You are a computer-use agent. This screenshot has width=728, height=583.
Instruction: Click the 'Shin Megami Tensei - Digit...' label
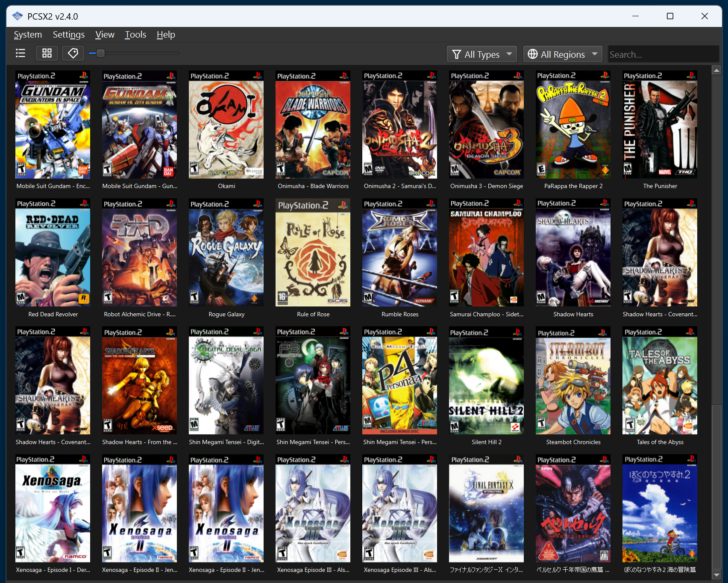pyautogui.click(x=226, y=442)
